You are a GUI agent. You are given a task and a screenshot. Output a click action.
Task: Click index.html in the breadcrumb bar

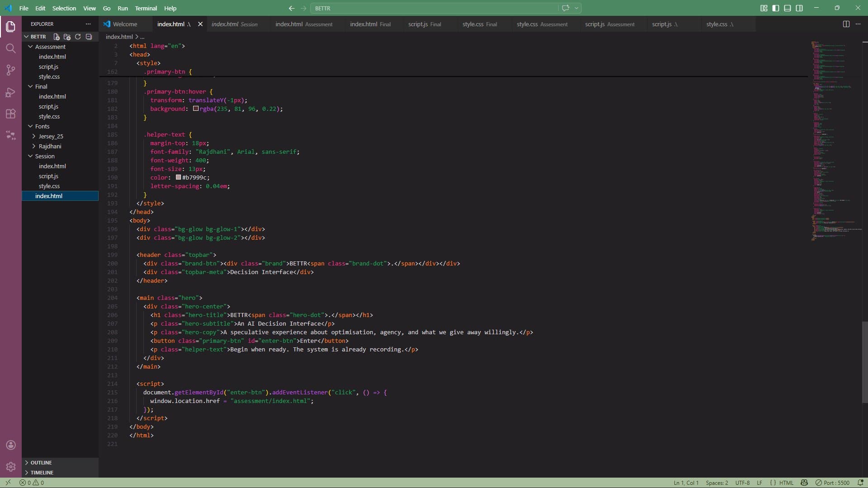119,37
